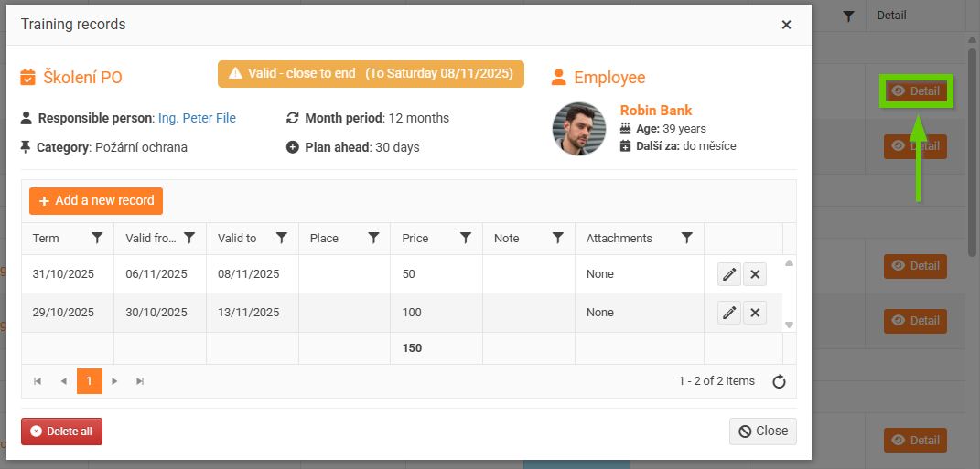Open the Valid to column filter
The image size is (980, 469).
pyautogui.click(x=282, y=238)
